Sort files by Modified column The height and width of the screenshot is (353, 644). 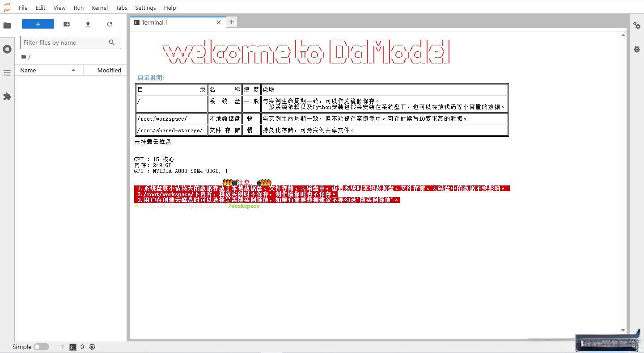coord(109,70)
